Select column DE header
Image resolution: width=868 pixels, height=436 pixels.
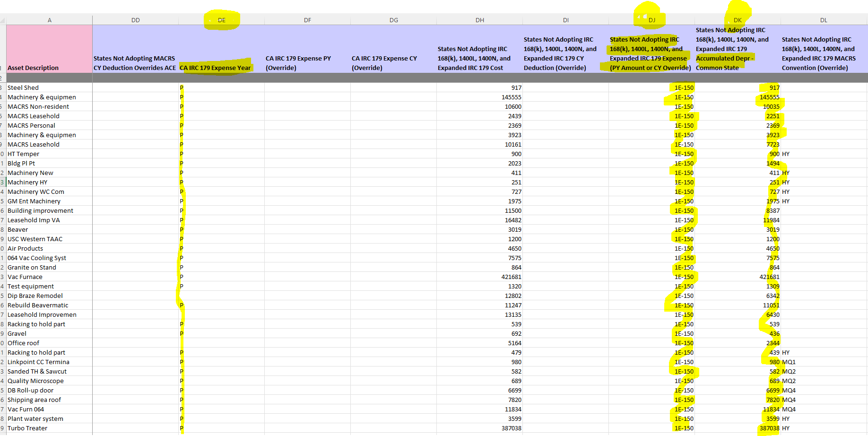[x=221, y=20]
